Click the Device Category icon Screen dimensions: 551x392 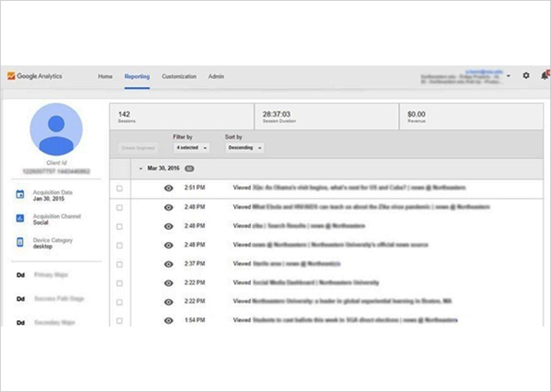[20, 242]
